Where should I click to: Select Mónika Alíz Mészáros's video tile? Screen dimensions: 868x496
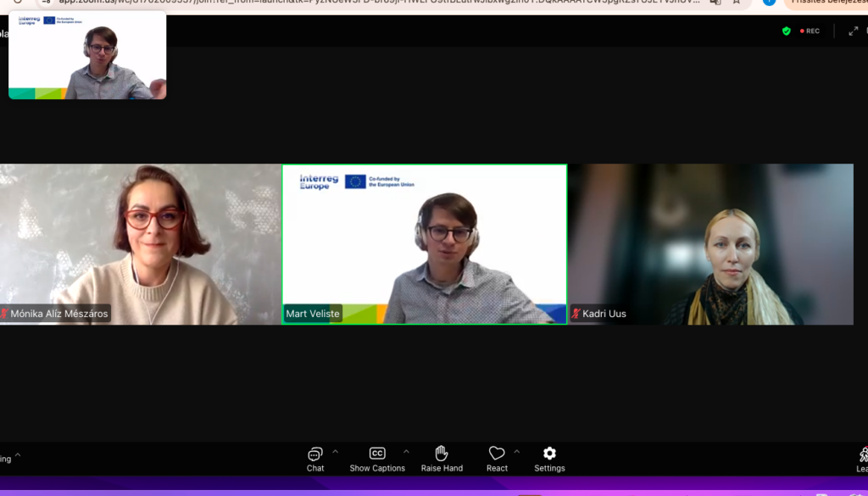tap(141, 244)
